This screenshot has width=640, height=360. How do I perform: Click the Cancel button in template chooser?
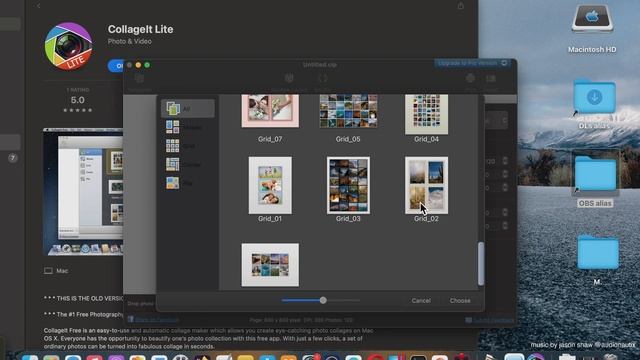point(421,300)
